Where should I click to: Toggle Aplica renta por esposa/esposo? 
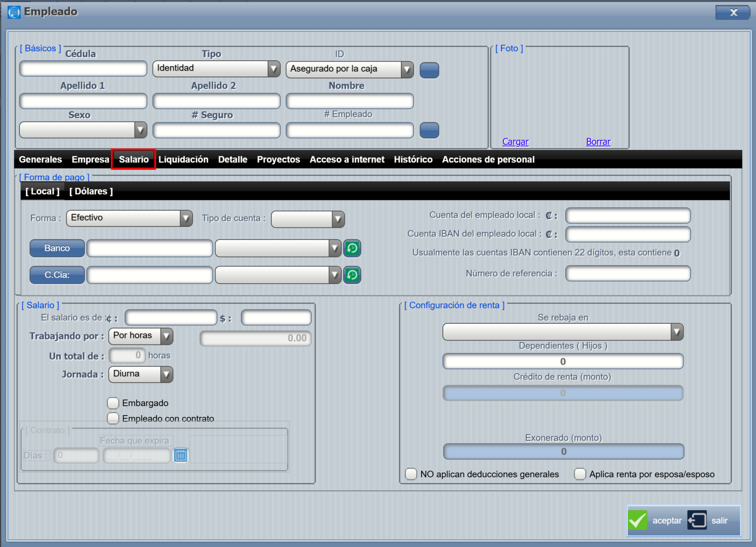pos(580,474)
